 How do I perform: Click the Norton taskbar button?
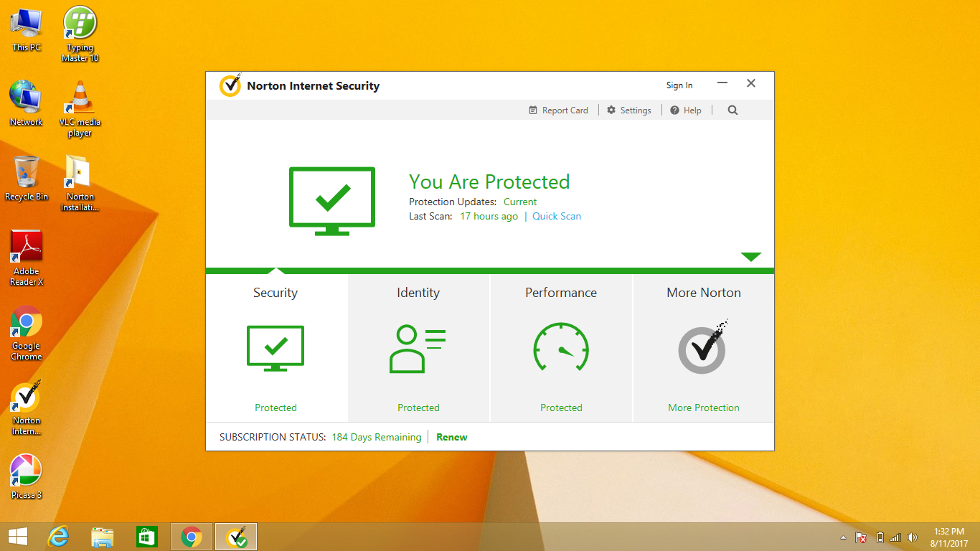[x=236, y=537]
